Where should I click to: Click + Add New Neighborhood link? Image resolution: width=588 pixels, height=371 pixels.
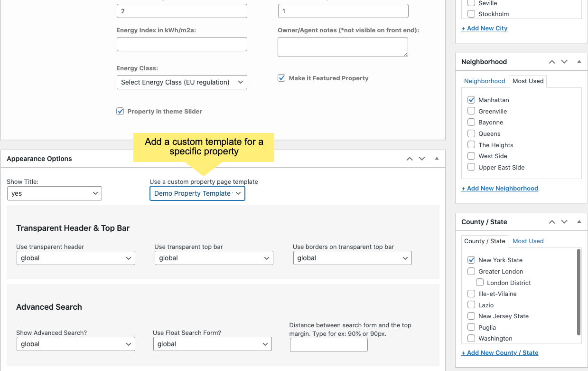(500, 188)
